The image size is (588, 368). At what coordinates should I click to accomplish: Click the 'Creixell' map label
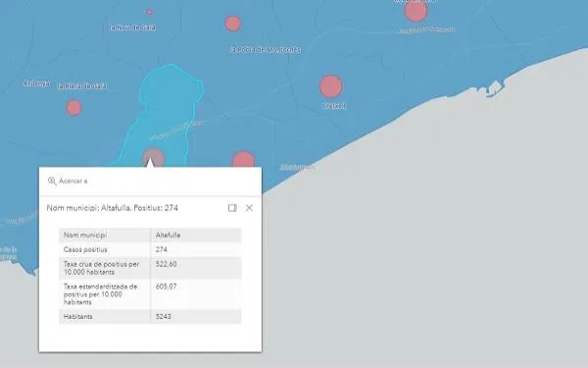click(x=333, y=106)
